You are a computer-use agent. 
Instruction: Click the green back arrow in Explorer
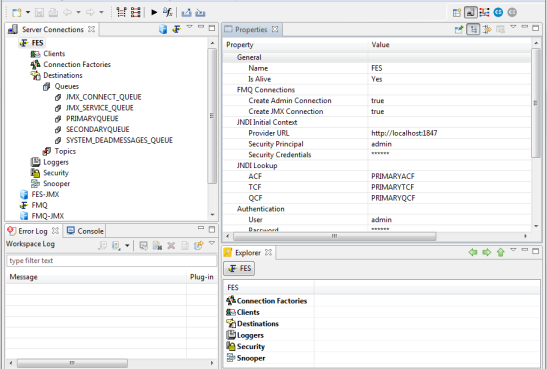pos(473,252)
